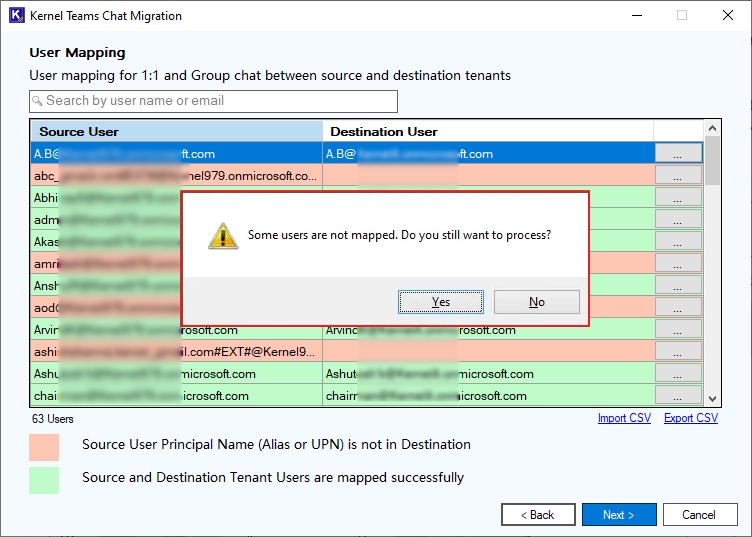Go back with the Back button
The height and width of the screenshot is (537, 752).
(x=538, y=514)
